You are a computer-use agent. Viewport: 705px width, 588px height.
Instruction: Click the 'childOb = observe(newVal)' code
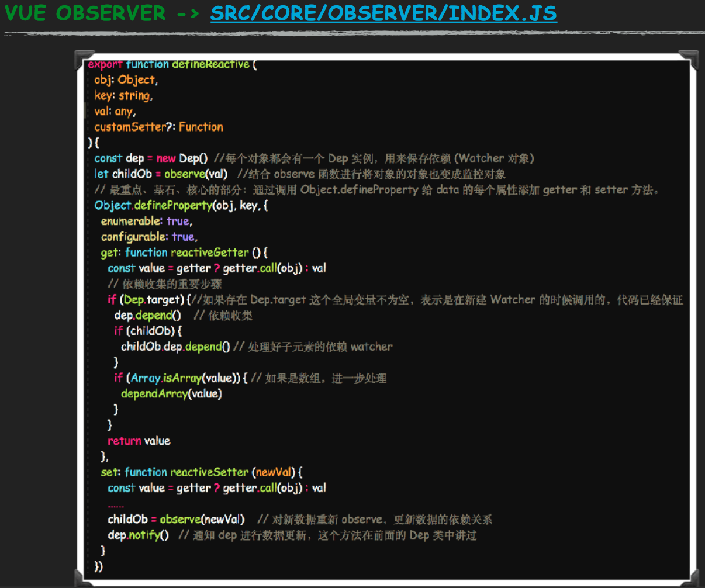click(176, 520)
